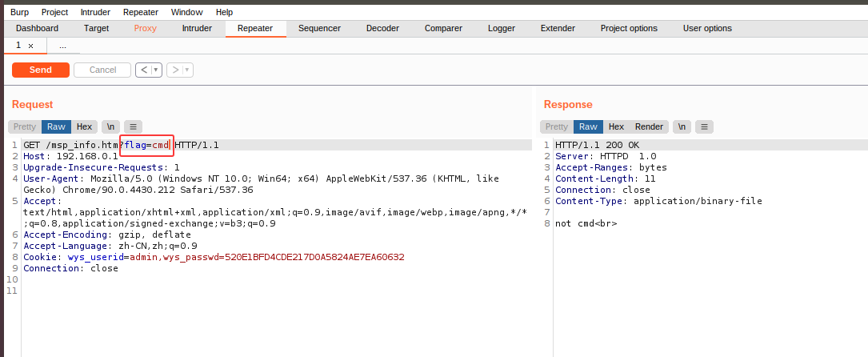Screen dimensions: 868x357
Task: Click the HTTP/1.1 200 OK status line
Action: point(597,145)
